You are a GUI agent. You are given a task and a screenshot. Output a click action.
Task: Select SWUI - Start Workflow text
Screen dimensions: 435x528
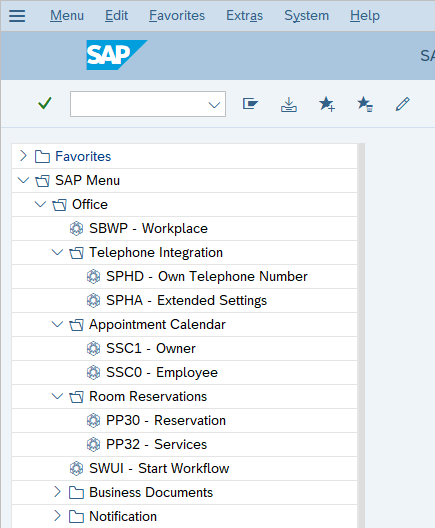[x=159, y=469]
